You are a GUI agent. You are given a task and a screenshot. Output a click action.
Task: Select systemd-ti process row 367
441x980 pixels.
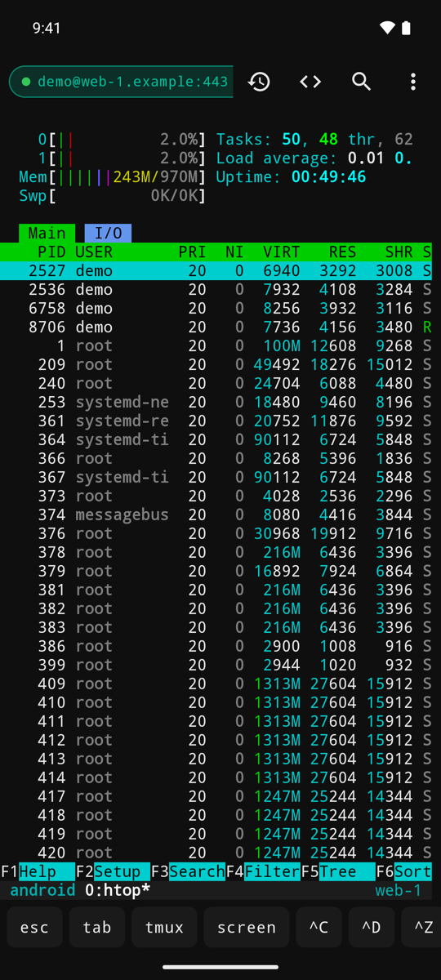click(216, 478)
